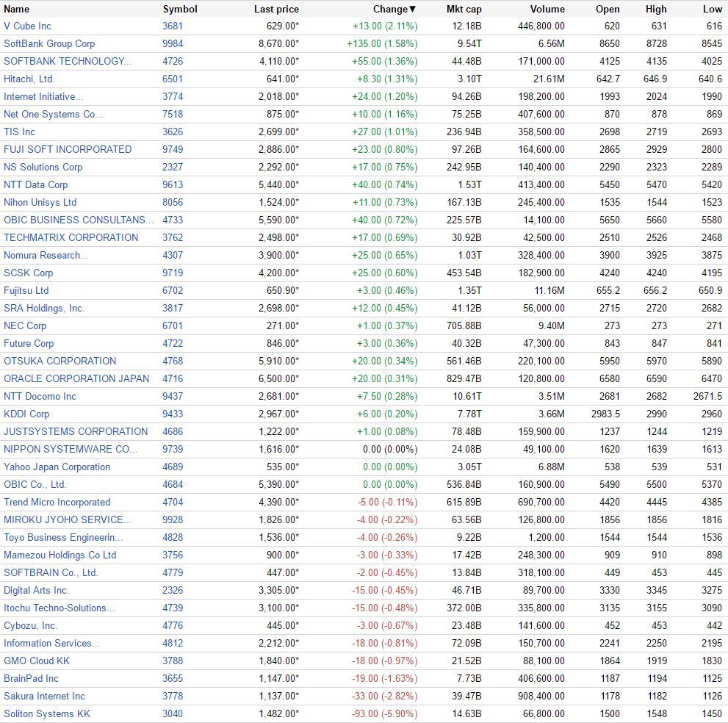The width and height of the screenshot is (728, 723).
Task: Open Fujitsu Ltd company link
Action: (x=26, y=291)
